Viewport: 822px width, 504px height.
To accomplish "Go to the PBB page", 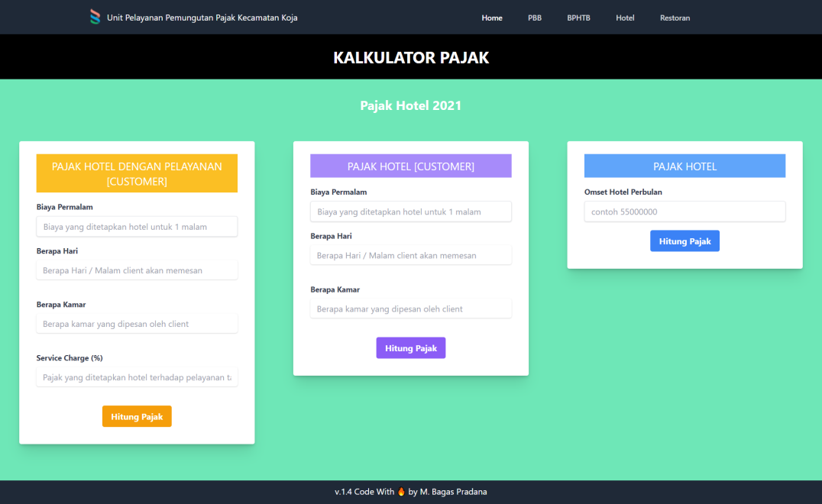I will (535, 18).
